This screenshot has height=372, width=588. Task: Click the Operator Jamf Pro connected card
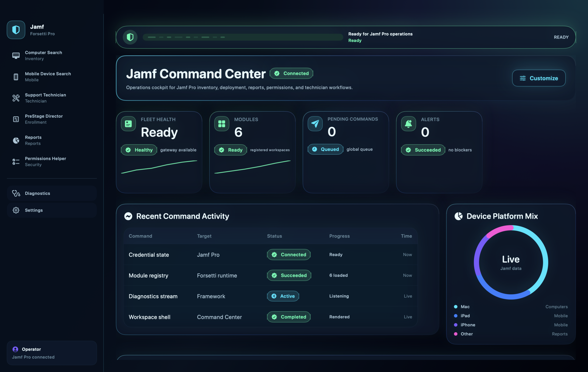pyautogui.click(x=52, y=353)
